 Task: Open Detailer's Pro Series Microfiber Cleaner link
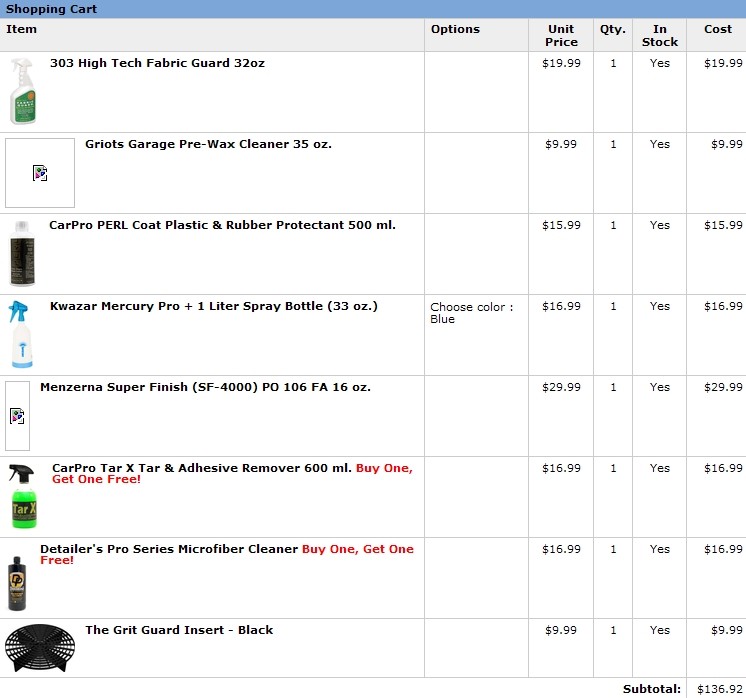click(169, 549)
